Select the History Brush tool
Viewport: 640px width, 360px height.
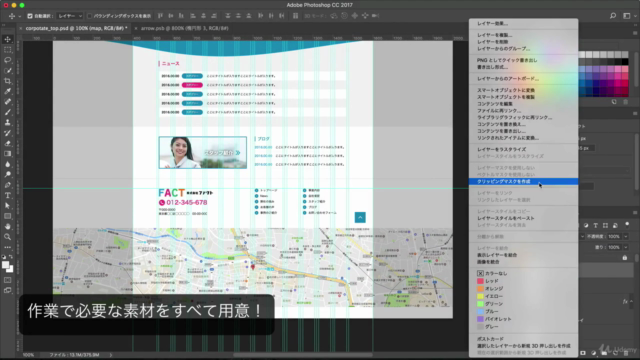(7, 133)
